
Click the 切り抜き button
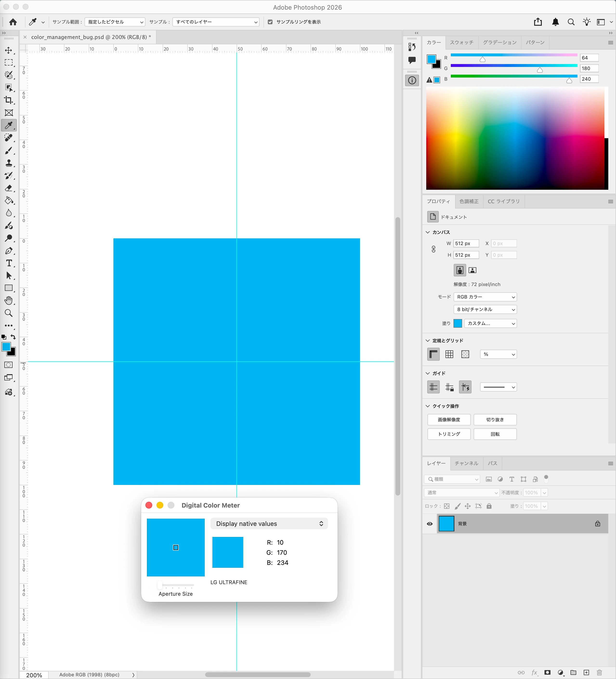point(495,420)
